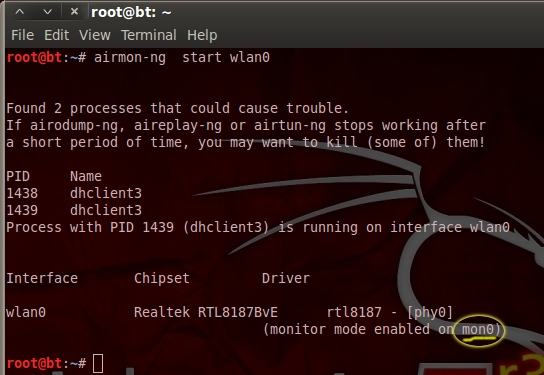Click the 'Name' column header
The width and height of the screenshot is (544, 375).
coord(86,176)
